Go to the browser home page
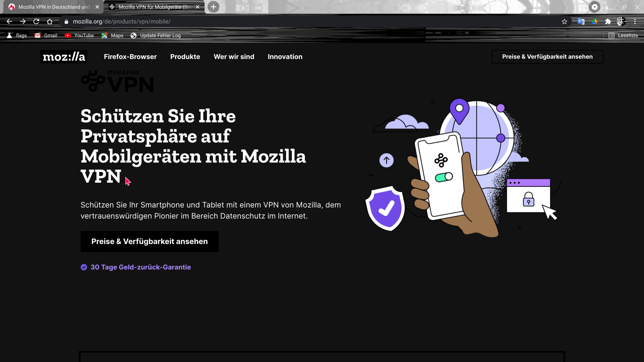 [50, 21]
